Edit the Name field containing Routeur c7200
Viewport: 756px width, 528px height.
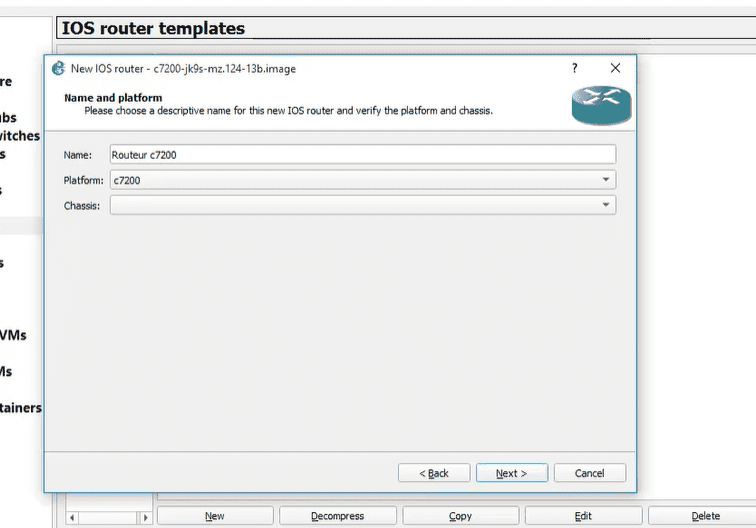[x=363, y=155]
